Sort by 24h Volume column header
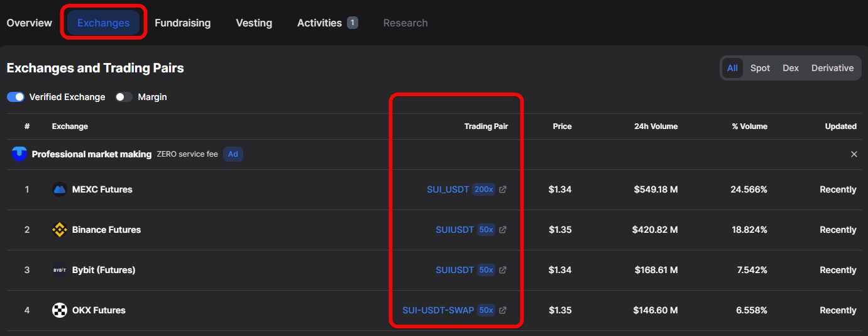The height and width of the screenshot is (336, 868). [x=656, y=126]
